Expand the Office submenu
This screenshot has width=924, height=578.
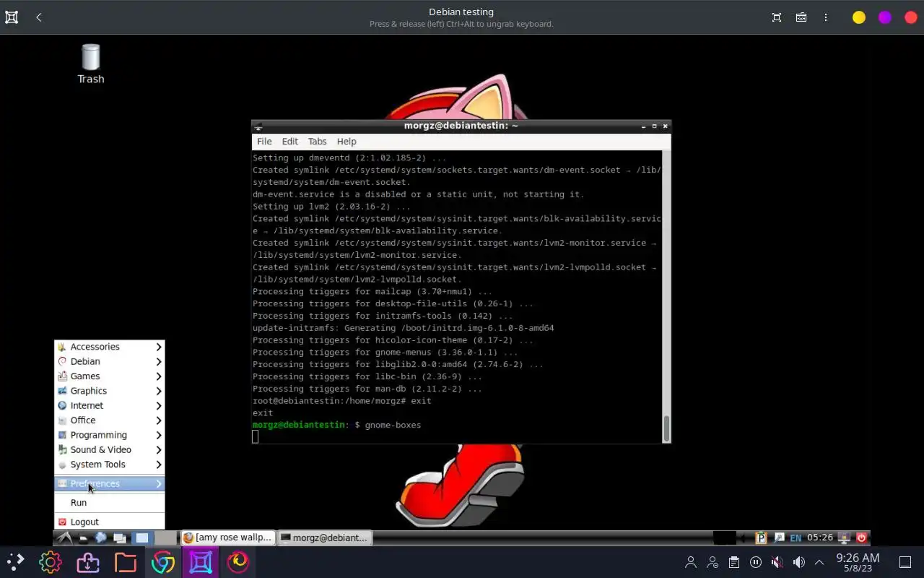click(x=110, y=420)
